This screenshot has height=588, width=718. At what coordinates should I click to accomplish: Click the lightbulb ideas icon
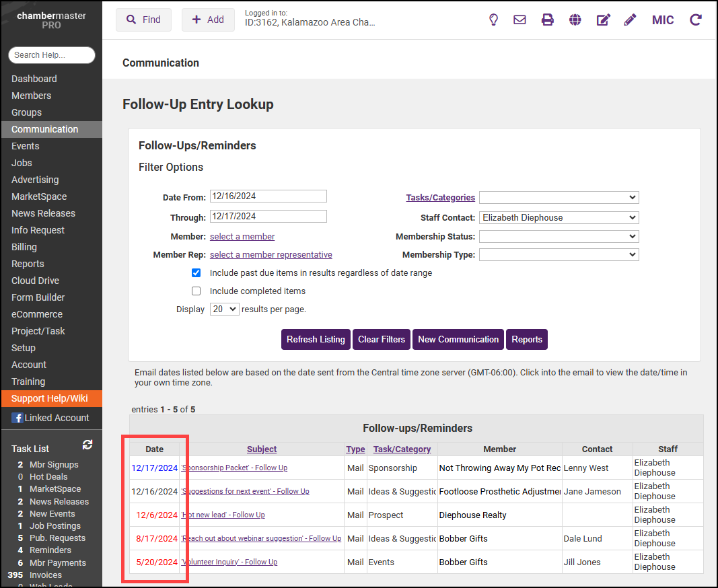point(493,20)
